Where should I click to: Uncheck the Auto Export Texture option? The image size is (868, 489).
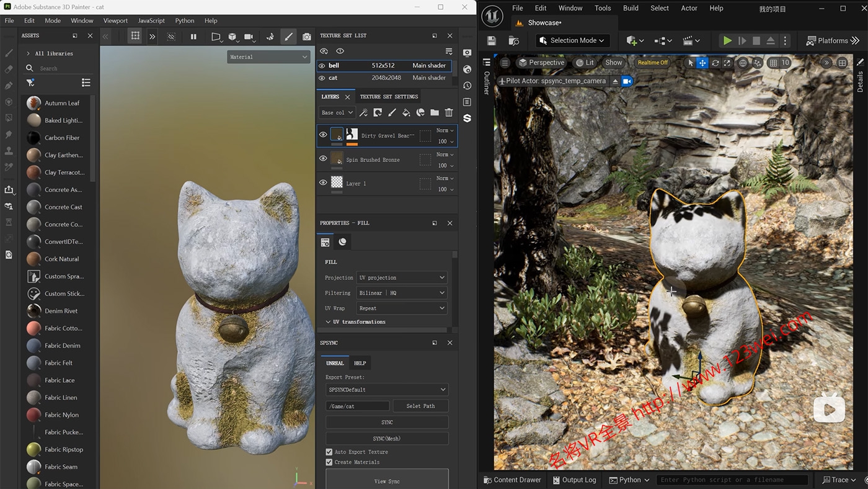pyautogui.click(x=329, y=452)
